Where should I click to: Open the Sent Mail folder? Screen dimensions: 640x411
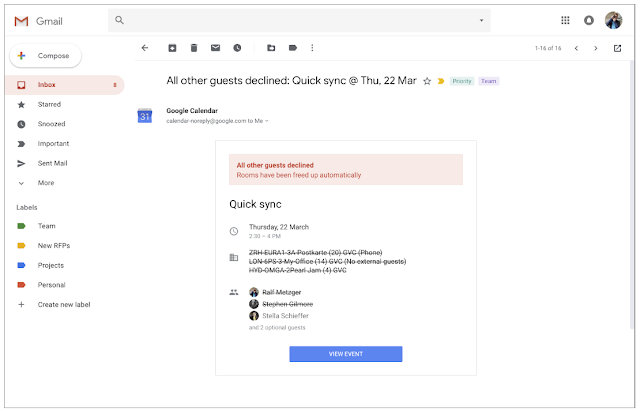tap(53, 163)
